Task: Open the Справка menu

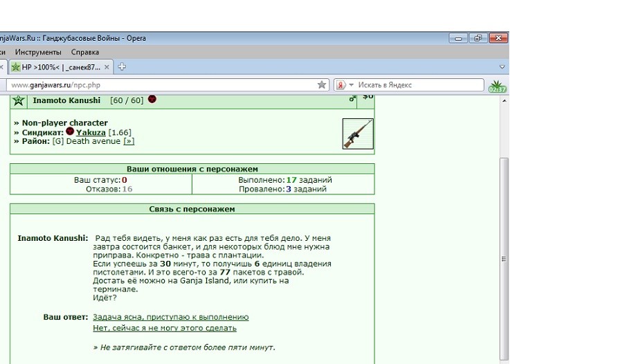Action: (x=85, y=52)
